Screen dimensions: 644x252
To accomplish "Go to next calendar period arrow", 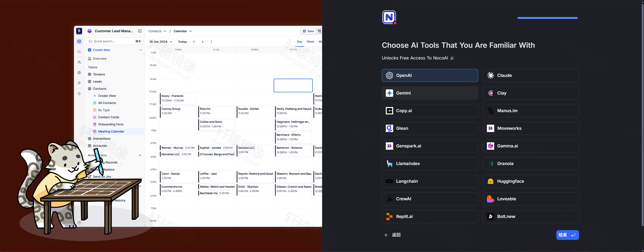I will 203,42.
